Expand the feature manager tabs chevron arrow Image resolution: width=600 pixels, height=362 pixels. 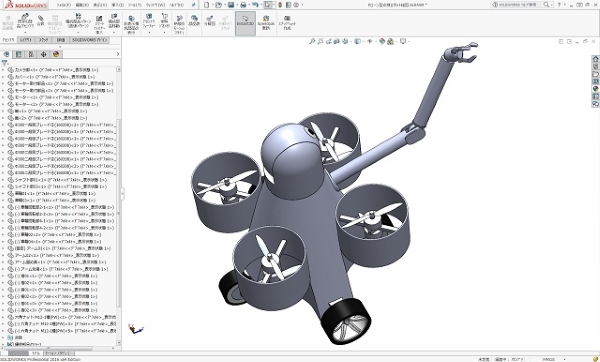(118, 54)
